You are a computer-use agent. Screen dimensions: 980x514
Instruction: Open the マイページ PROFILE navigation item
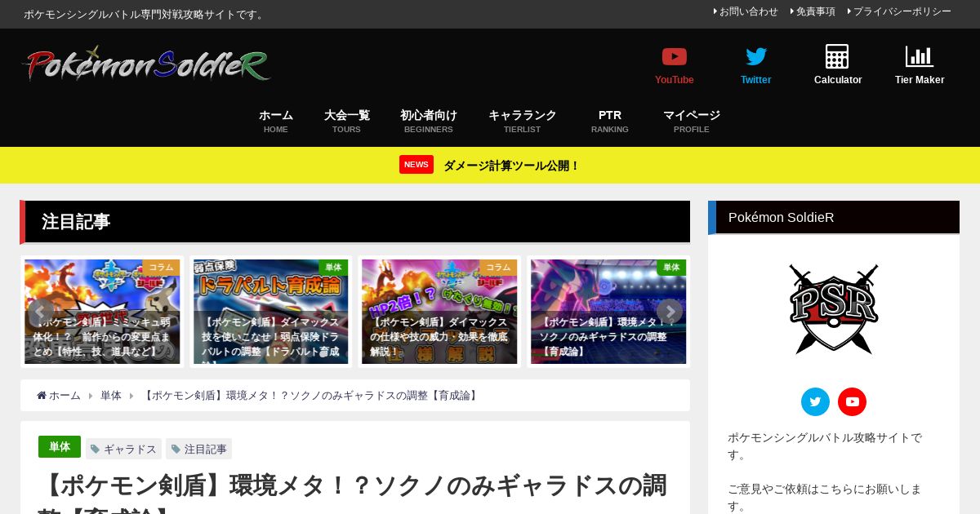[692, 121]
